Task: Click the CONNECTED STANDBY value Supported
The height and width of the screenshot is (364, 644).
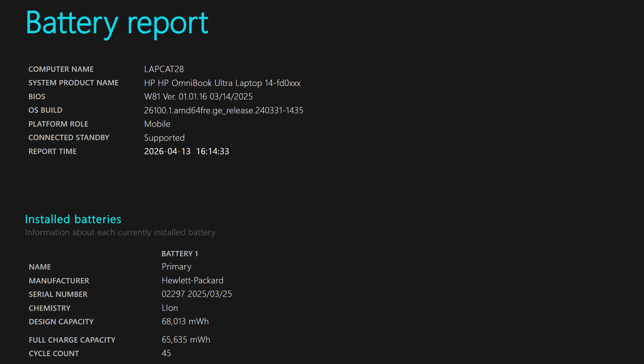Action: [x=164, y=138]
